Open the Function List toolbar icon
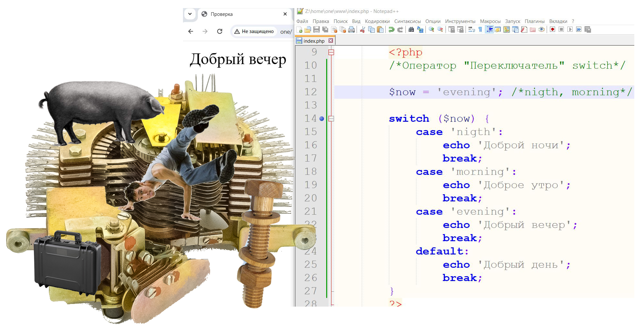 [x=524, y=30]
